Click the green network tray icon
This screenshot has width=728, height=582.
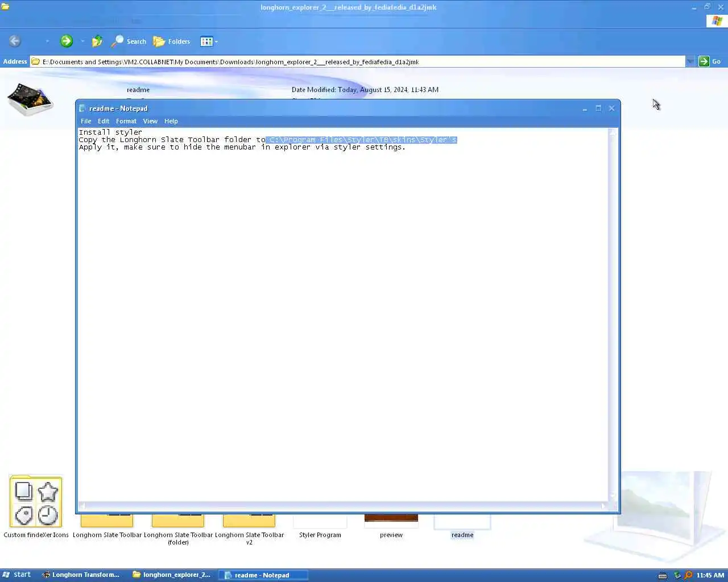click(x=677, y=575)
